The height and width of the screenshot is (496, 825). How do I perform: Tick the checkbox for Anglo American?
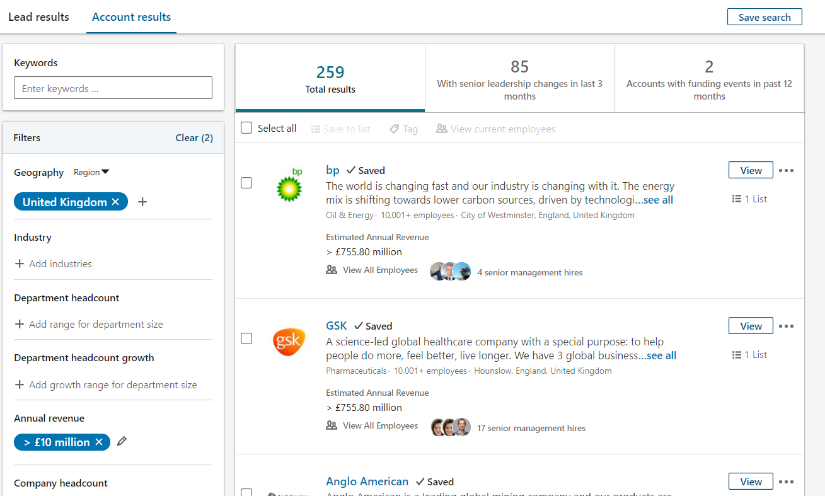coord(246,492)
